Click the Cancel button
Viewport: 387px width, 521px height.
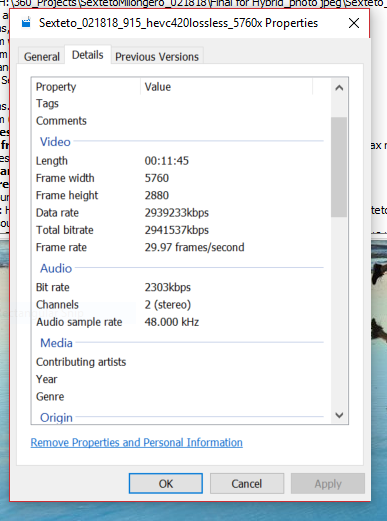pyautogui.click(x=247, y=483)
